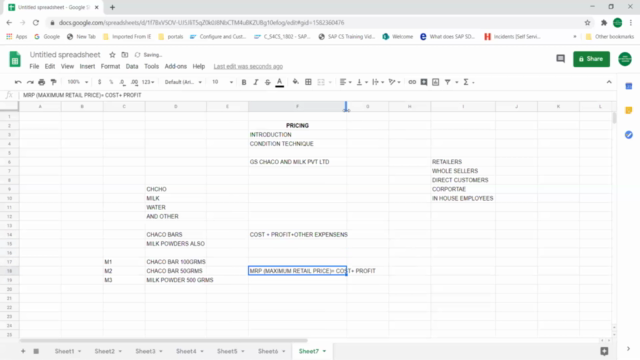Click the Insert comment icon
Screen dimensions: 640x360
click(x=424, y=82)
